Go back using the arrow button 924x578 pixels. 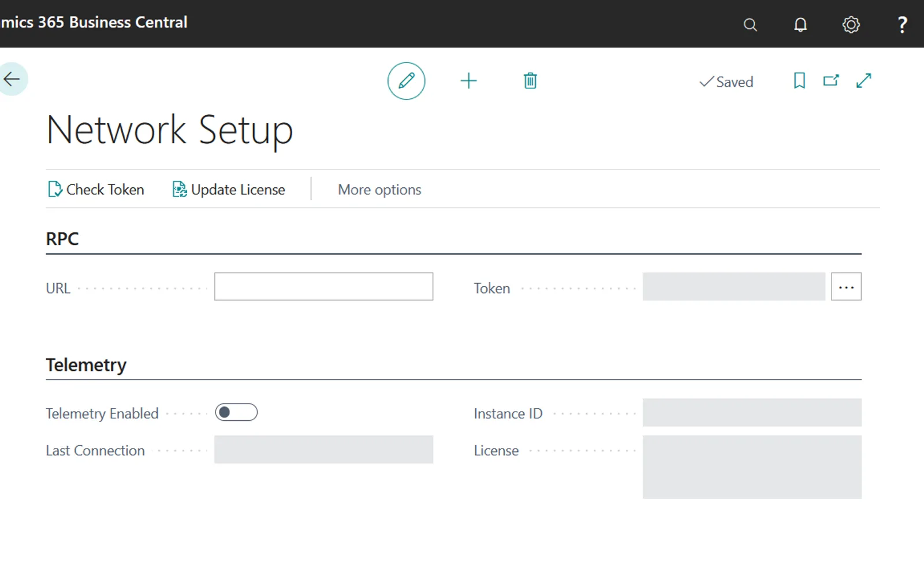point(12,79)
